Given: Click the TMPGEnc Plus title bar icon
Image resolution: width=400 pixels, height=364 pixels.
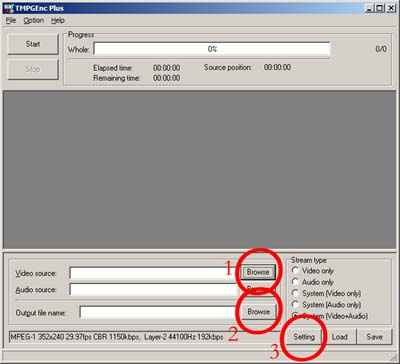Looking at the screenshot, I should pos(9,8).
